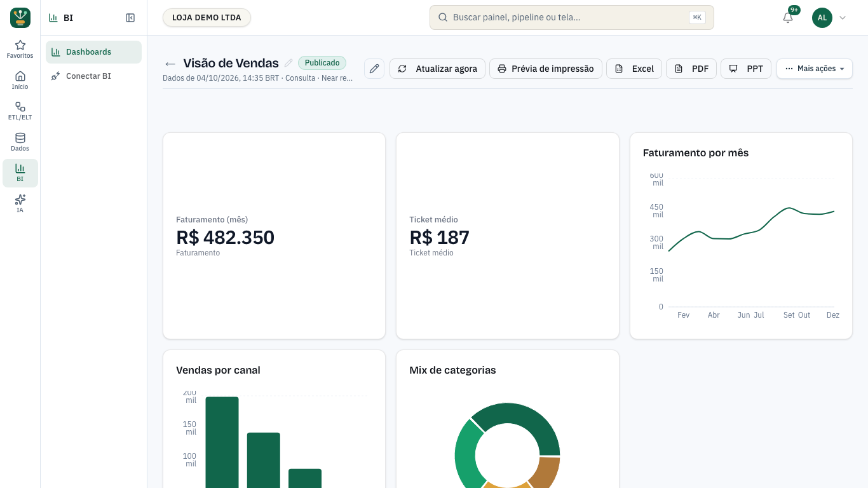Select the tallest bar in Vendas por canal

(222, 442)
